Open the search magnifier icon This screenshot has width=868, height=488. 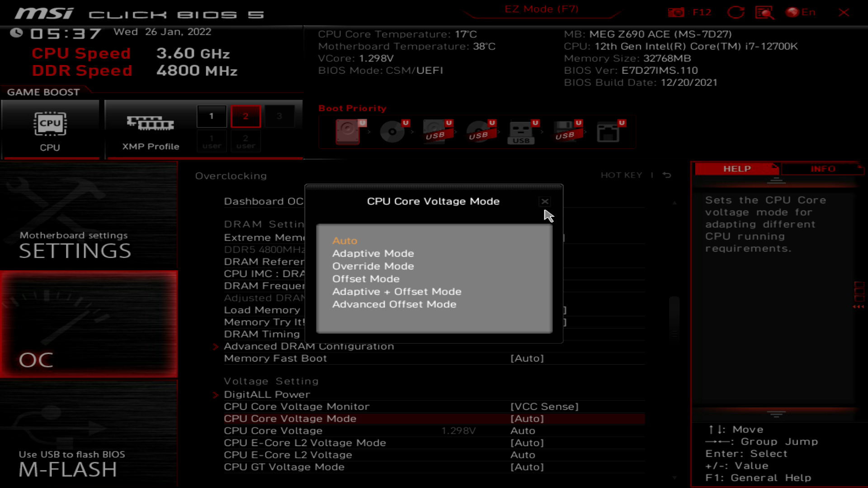[x=765, y=12]
